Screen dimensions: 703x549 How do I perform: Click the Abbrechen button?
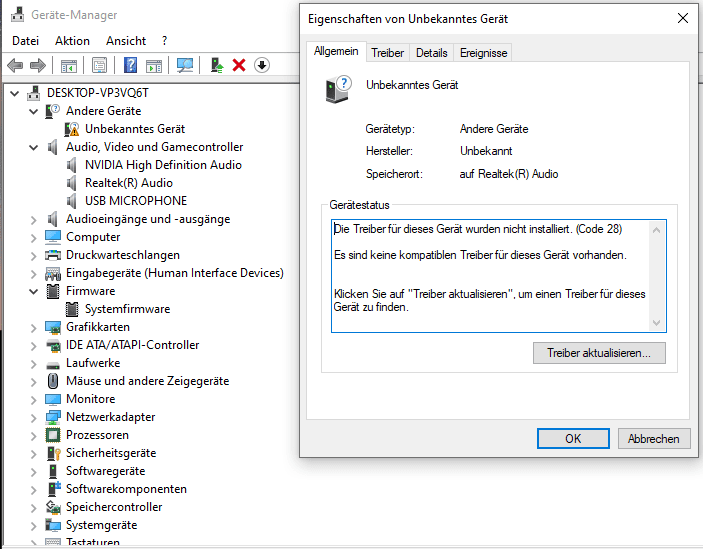click(x=654, y=438)
